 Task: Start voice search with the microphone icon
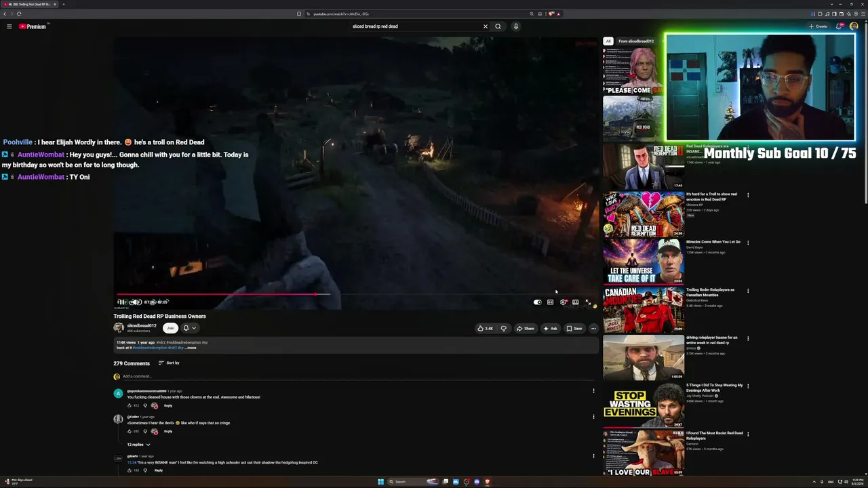(515, 26)
